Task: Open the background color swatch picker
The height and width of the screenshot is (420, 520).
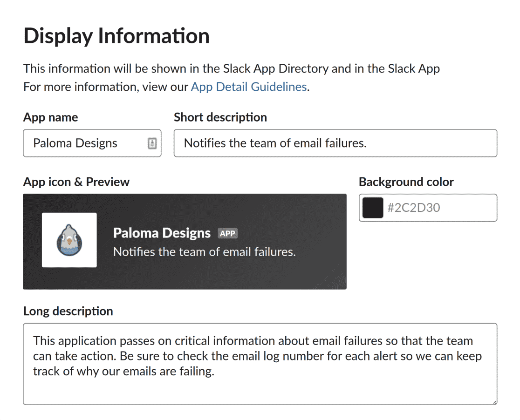Action: click(373, 208)
